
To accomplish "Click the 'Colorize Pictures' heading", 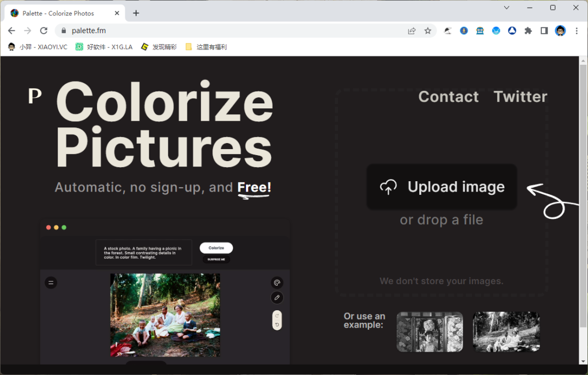I will pyautogui.click(x=164, y=124).
